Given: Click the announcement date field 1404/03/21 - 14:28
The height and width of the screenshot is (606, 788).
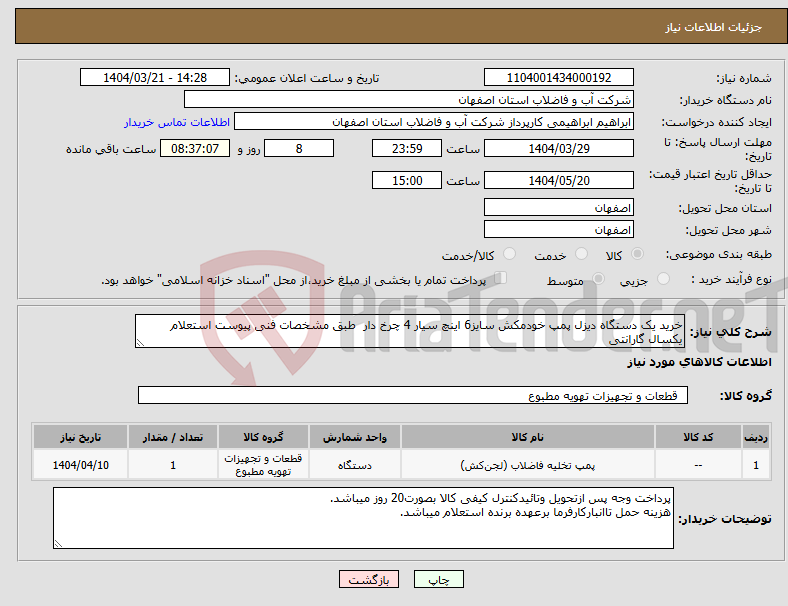Looking at the screenshot, I should point(155,78).
